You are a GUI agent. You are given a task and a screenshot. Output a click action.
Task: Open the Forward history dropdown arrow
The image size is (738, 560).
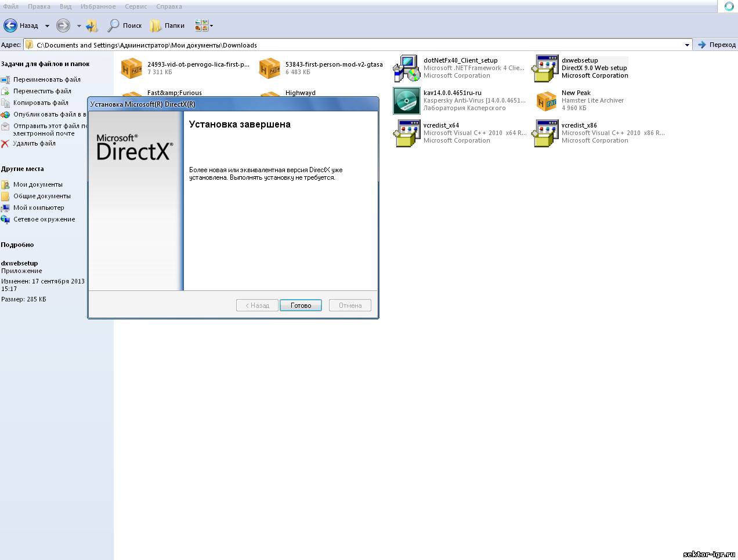point(79,26)
